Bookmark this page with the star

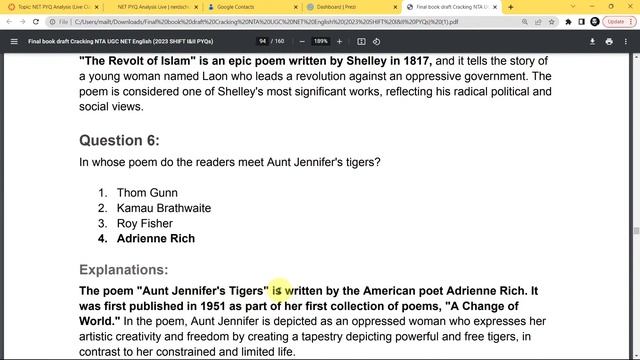[x=551, y=22]
